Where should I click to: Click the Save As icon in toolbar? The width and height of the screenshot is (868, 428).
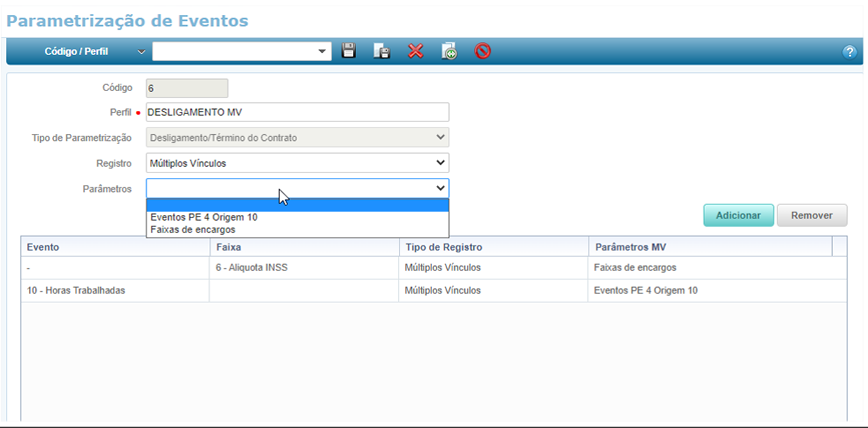click(382, 51)
